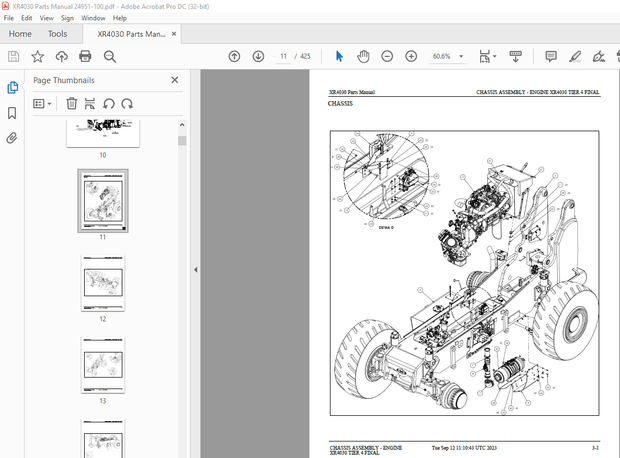Open the thumbnail options dropdown menu
The width and height of the screenshot is (620, 458).
[42, 103]
